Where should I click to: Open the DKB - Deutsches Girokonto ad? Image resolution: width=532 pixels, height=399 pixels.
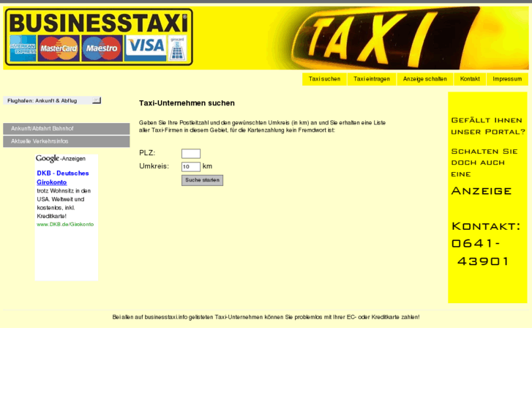[63, 178]
